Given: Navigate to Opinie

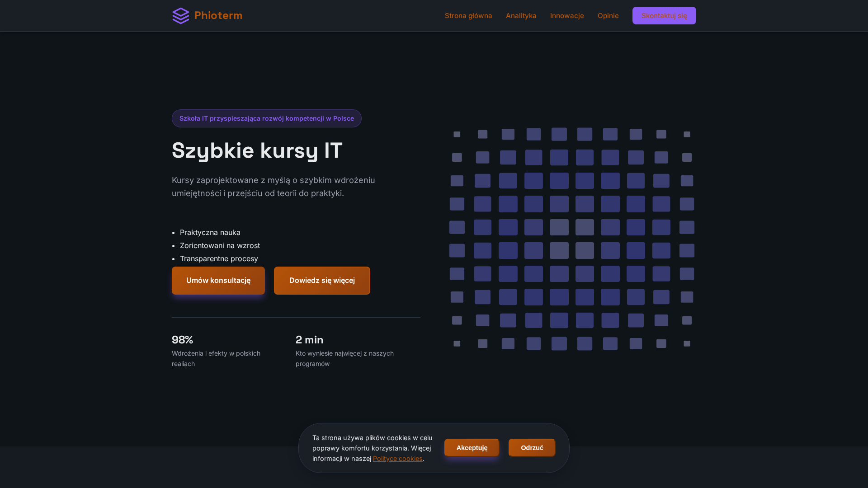Looking at the screenshot, I should 608,15.
